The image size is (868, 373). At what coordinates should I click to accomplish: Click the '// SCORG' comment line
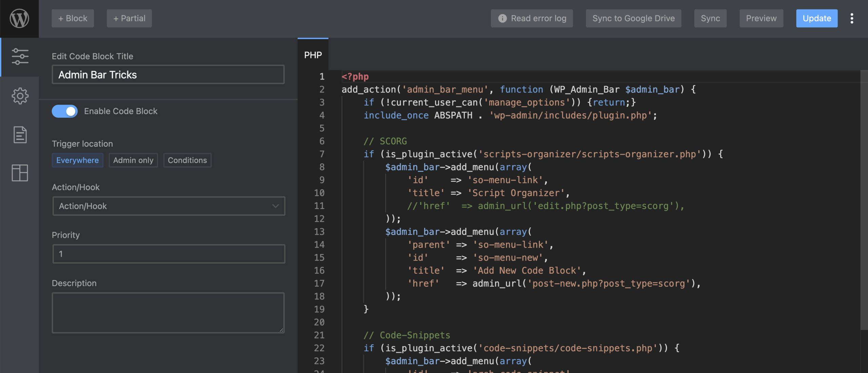pyautogui.click(x=385, y=141)
